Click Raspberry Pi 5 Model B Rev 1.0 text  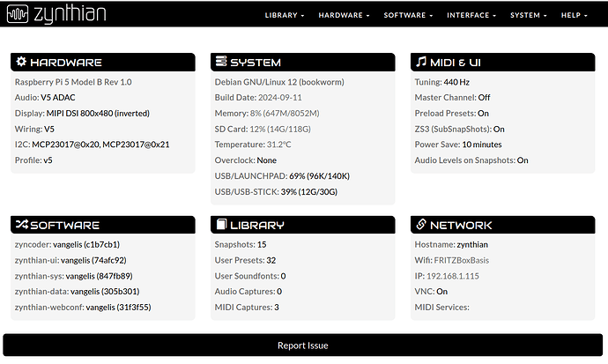[x=73, y=82]
